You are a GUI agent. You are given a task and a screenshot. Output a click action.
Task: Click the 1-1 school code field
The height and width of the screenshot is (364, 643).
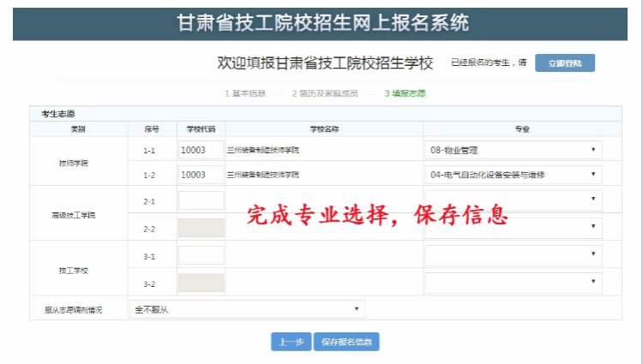coord(201,150)
